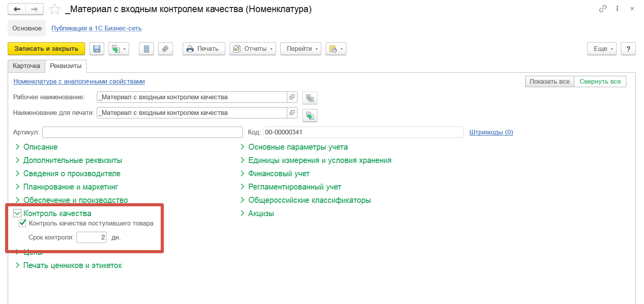Click Свернуть все button
Image resolution: width=644 pixels, height=304 pixels.
[x=600, y=81]
